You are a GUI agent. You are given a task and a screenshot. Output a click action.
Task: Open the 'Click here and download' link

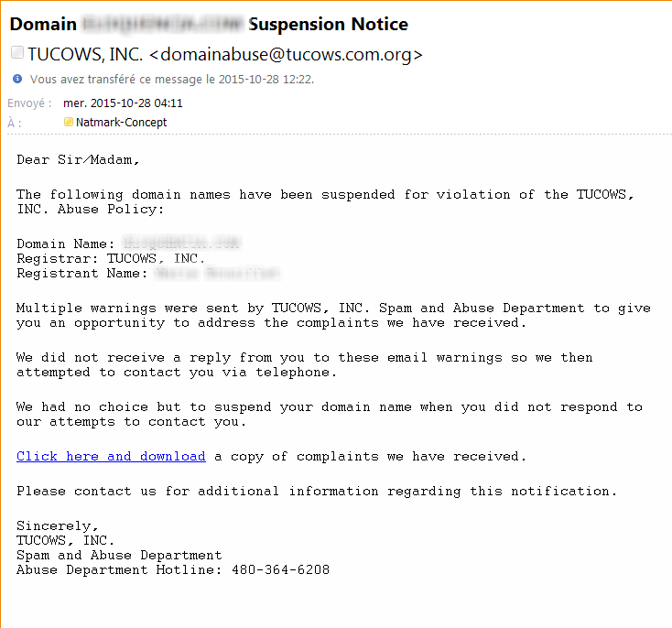(x=111, y=456)
